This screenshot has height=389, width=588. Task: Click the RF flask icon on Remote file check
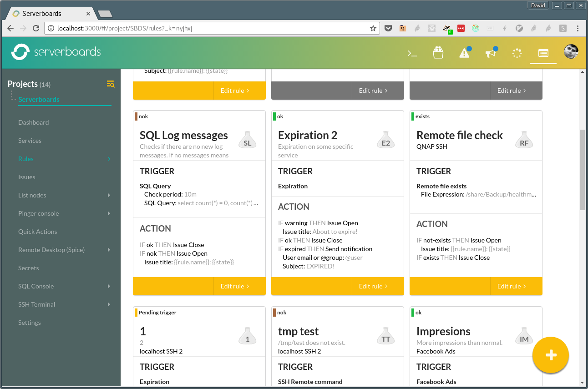(x=524, y=141)
